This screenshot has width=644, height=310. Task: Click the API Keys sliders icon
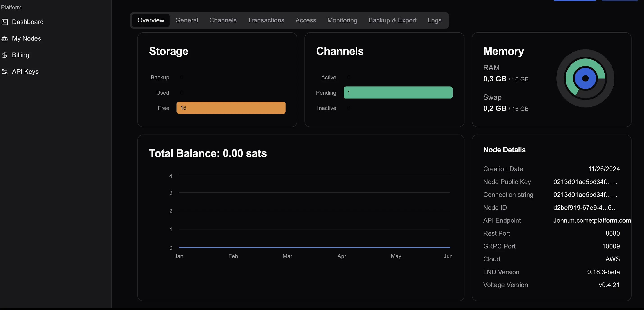[5, 72]
